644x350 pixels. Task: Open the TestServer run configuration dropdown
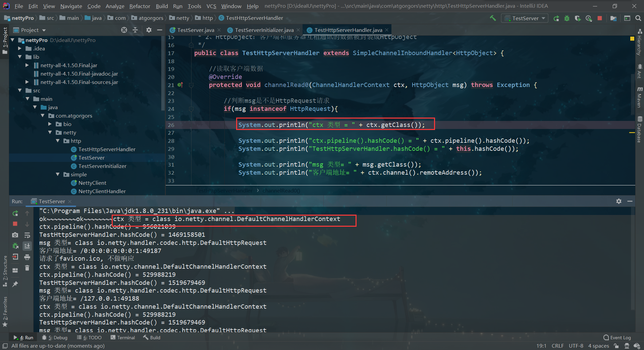point(525,18)
